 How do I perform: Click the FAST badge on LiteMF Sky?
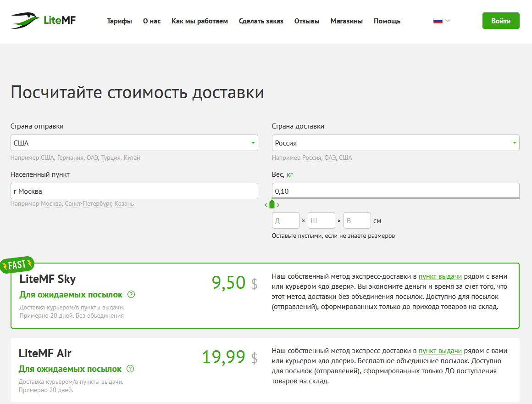click(x=17, y=265)
